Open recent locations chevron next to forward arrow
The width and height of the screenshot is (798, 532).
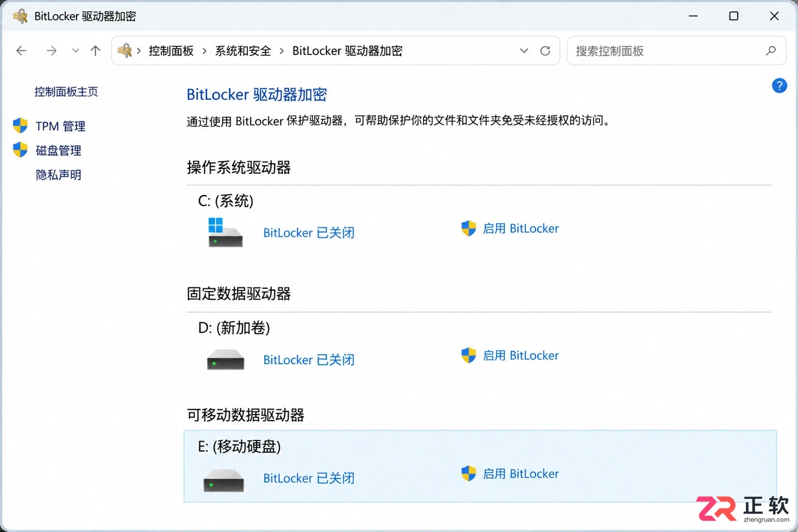75,51
